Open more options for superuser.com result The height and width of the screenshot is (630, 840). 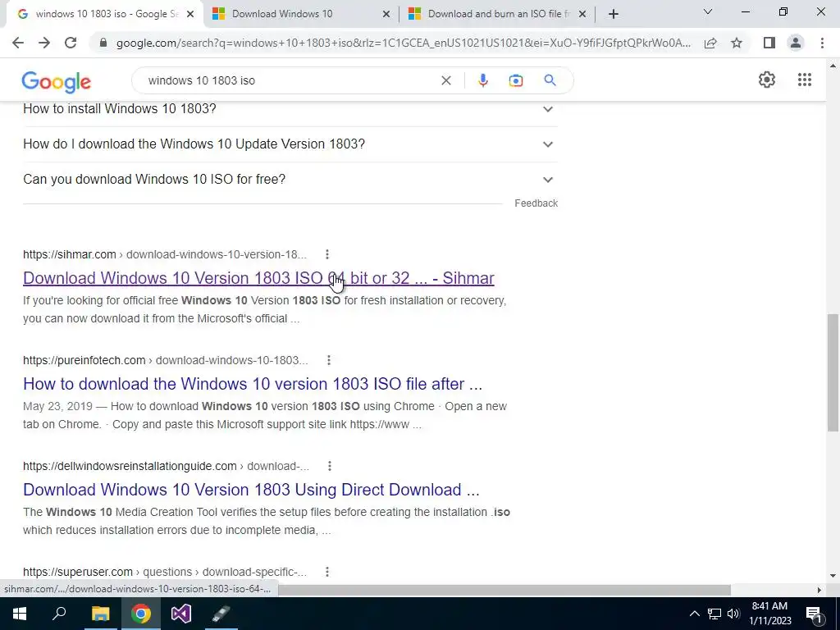[x=327, y=572]
